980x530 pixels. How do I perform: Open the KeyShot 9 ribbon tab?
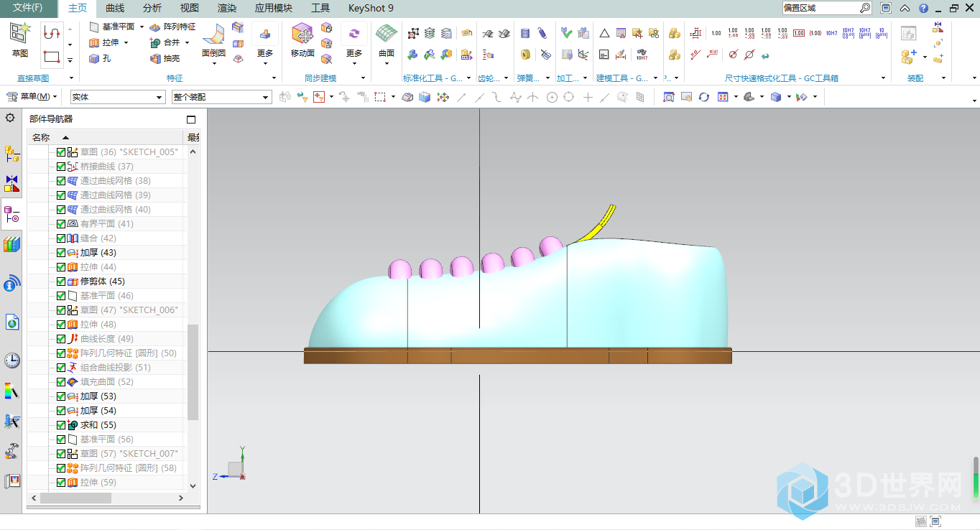pos(371,8)
